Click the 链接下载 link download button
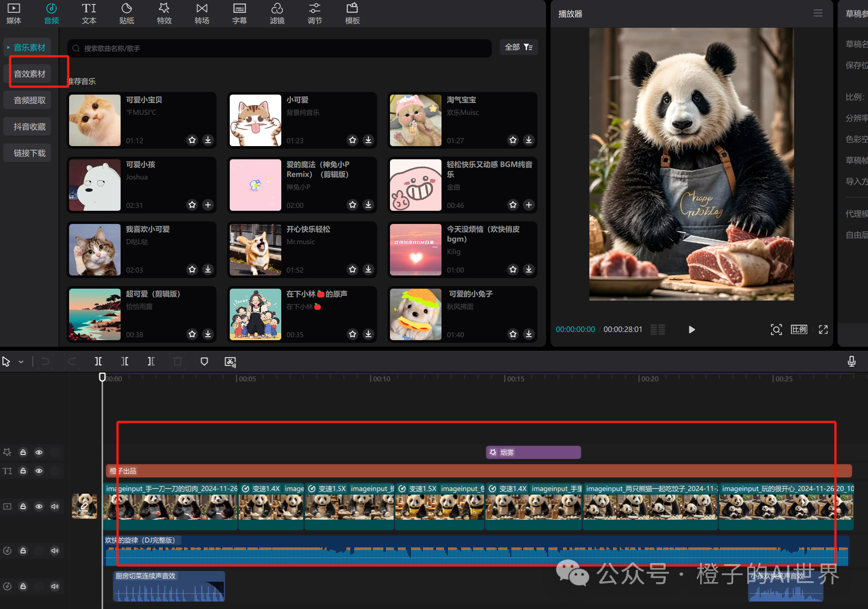This screenshot has height=609, width=868. (x=29, y=153)
